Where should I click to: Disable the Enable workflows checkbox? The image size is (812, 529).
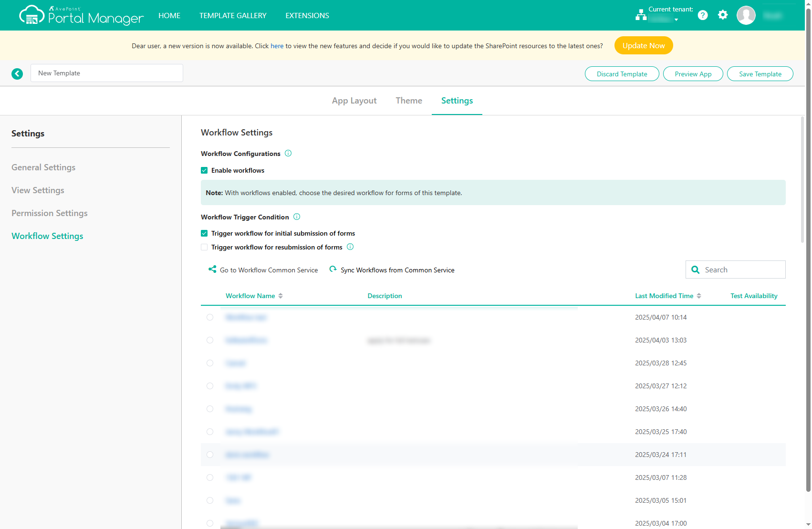[x=204, y=170]
